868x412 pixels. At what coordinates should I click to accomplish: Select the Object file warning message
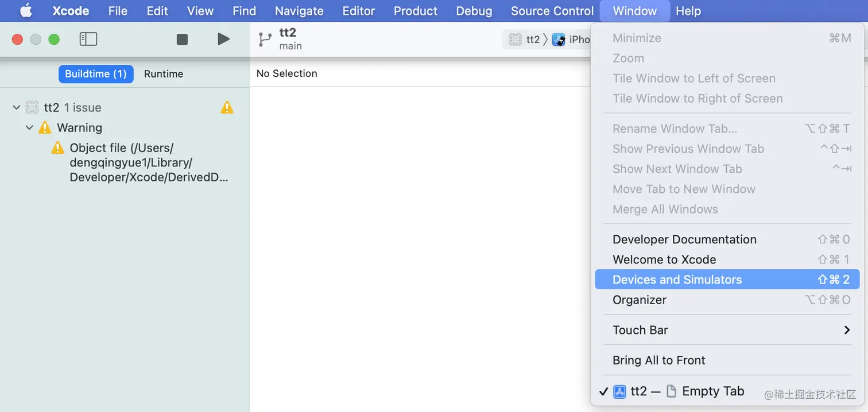click(x=149, y=162)
